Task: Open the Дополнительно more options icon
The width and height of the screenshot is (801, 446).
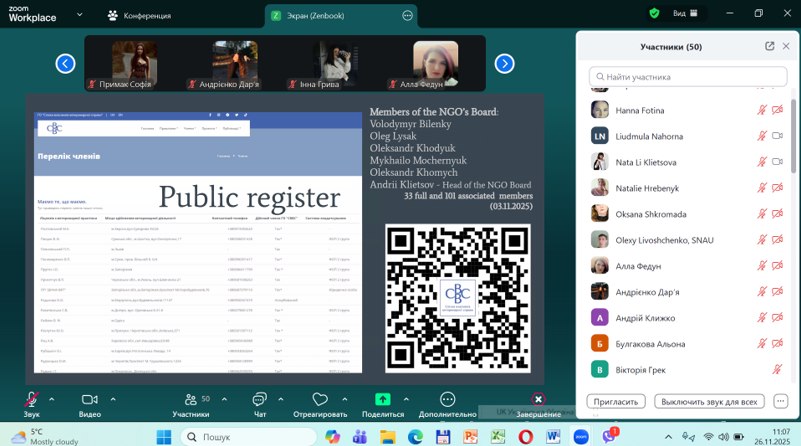Action: pyautogui.click(x=446, y=399)
